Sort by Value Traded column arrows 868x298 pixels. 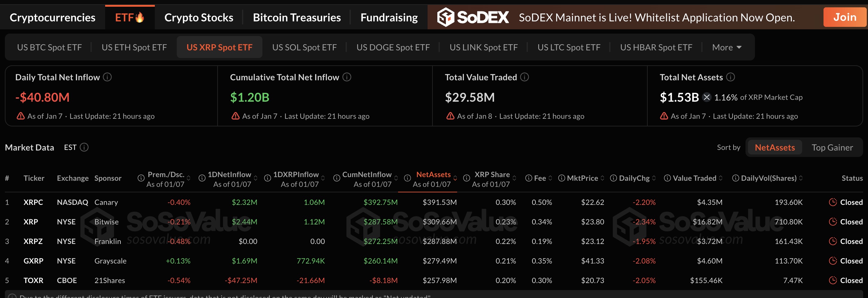point(720,178)
